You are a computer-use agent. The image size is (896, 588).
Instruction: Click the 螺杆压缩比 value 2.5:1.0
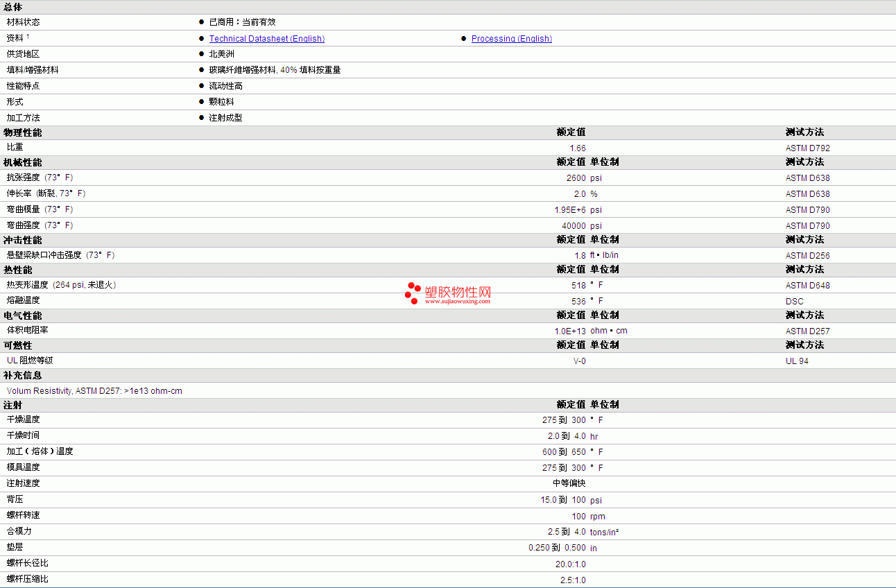click(x=573, y=580)
